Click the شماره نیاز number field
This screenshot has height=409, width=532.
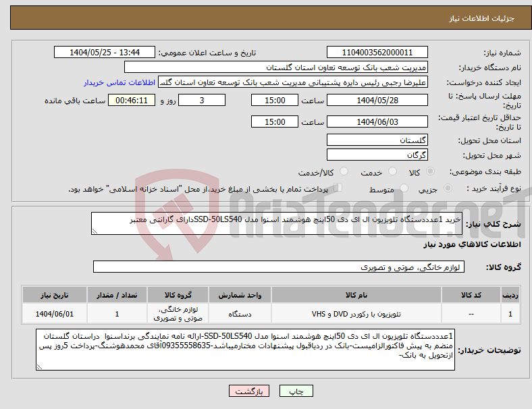(x=377, y=52)
